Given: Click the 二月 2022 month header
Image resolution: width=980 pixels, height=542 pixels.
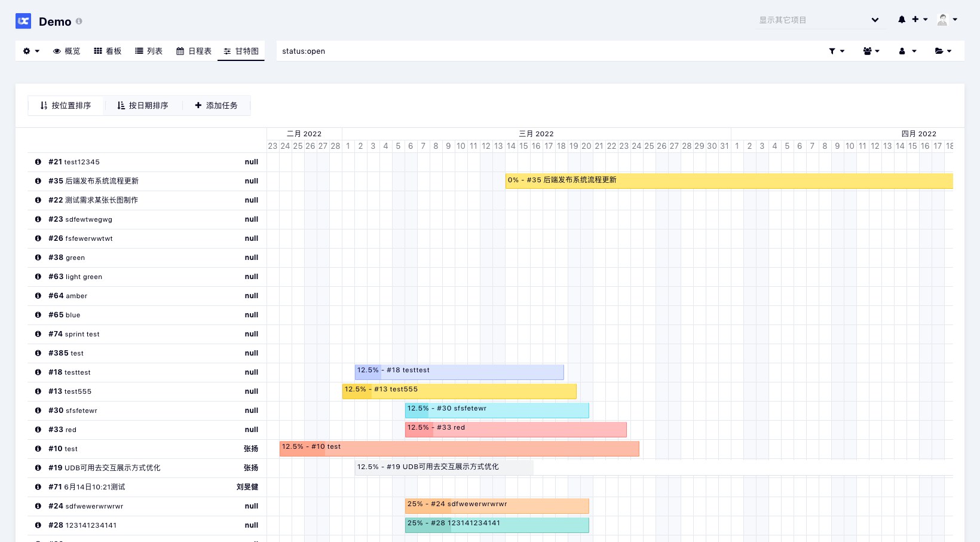Looking at the screenshot, I should 304,134.
